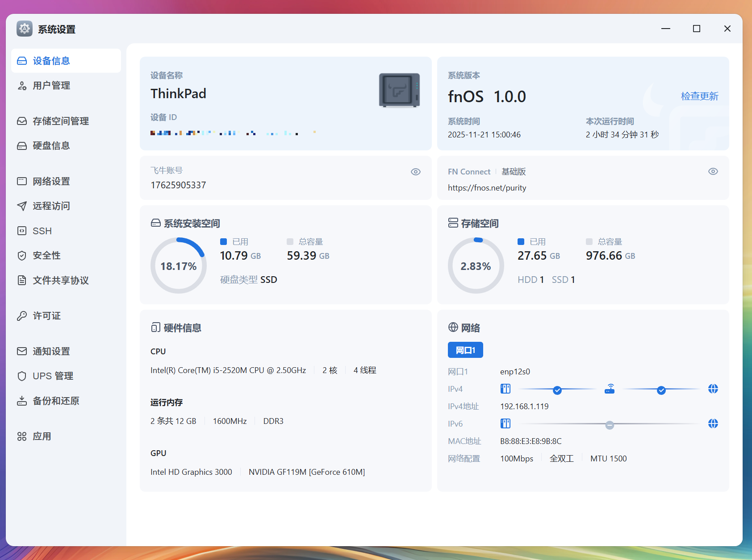The image size is (752, 560).
Task: Click the internet globe in IPv4 row
Action: (x=713, y=389)
